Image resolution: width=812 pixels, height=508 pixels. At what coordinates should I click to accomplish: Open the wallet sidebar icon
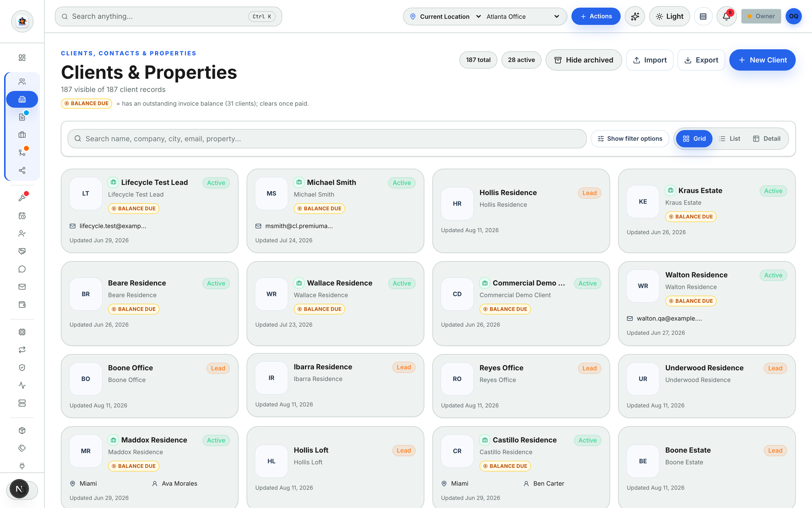tap(22, 304)
